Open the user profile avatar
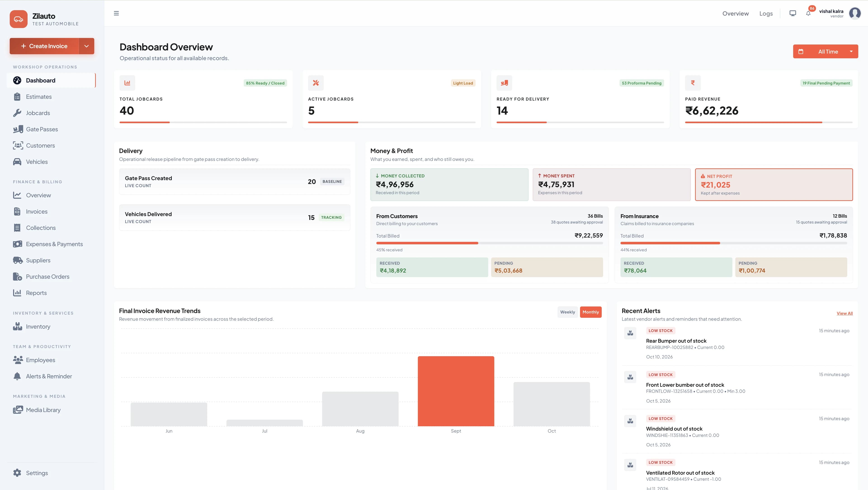Screen dimensions: 868x490 point(855,14)
